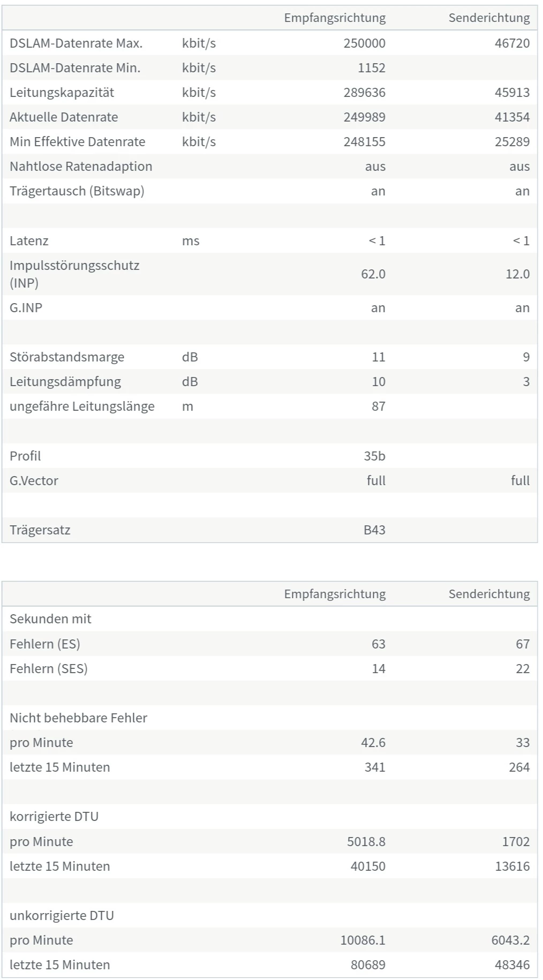Click the Leitungsdämpfung row label
Screen dimensions: 543x980
[65, 382]
